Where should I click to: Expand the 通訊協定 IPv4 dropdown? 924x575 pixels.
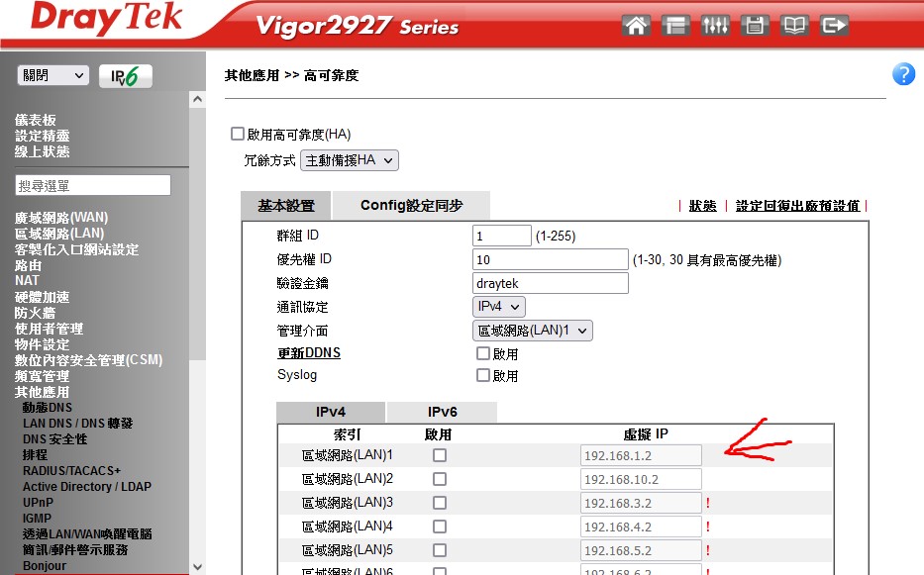(499, 308)
